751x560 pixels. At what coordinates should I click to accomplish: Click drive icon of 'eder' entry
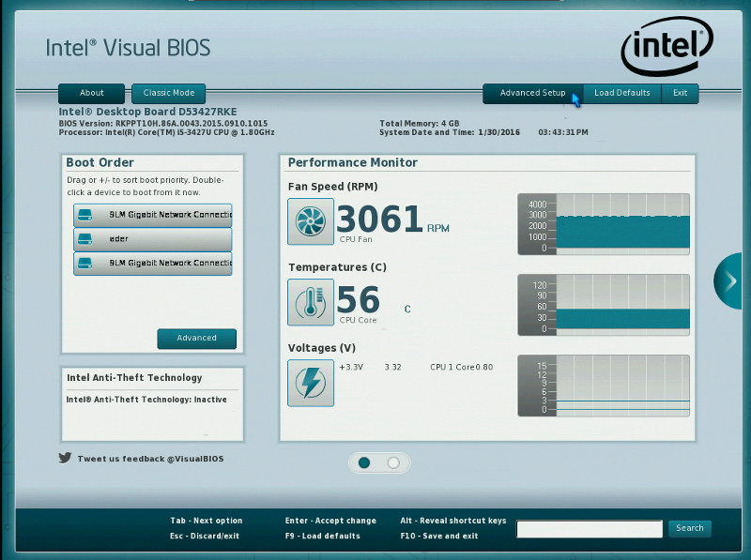click(84, 239)
